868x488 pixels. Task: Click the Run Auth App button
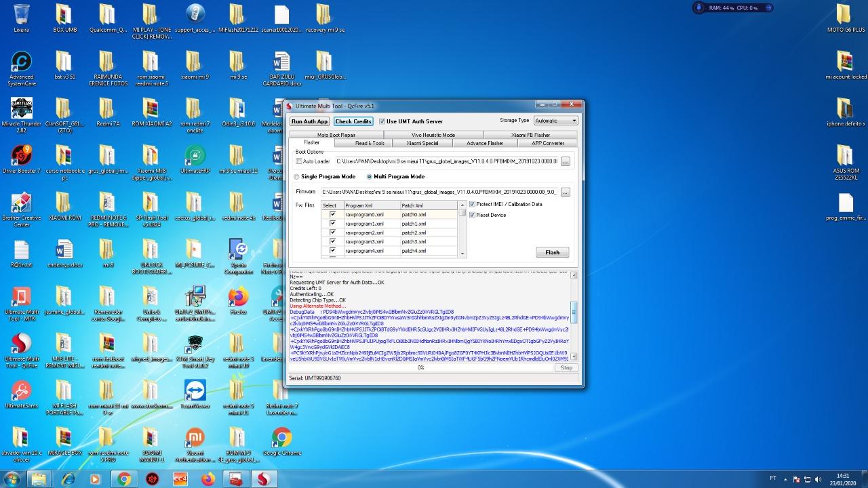(310, 121)
